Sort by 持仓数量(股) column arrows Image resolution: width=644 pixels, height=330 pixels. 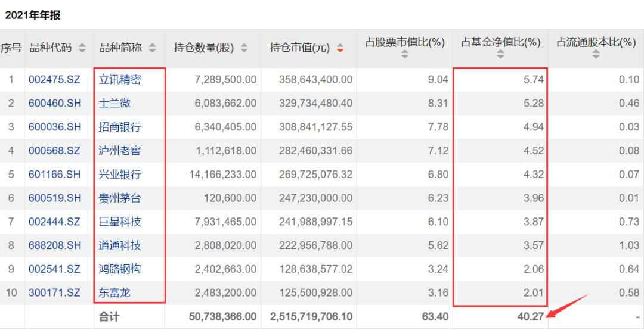244,48
